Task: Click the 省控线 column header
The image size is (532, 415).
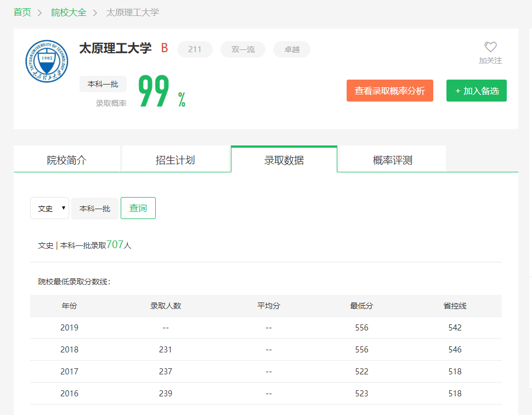Action: pos(455,306)
